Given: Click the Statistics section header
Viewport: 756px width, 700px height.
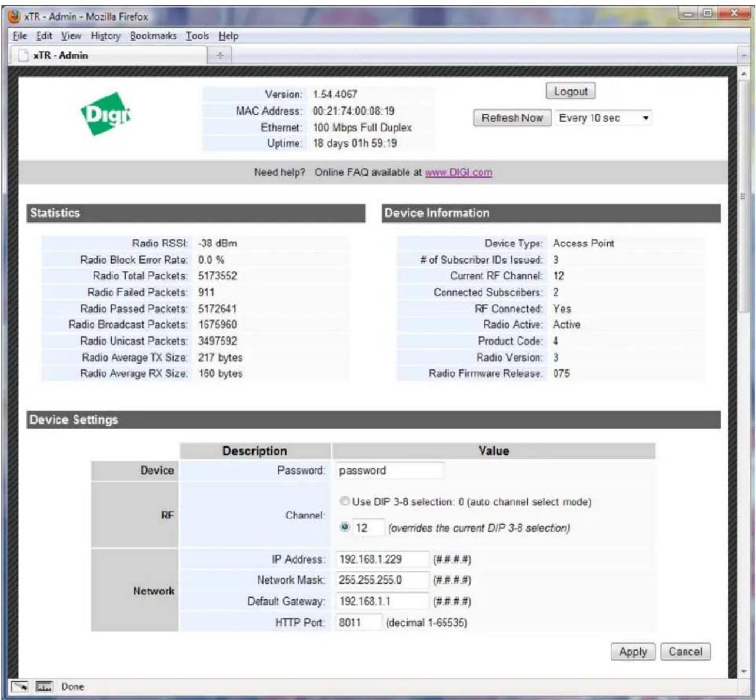Looking at the screenshot, I should (196, 213).
